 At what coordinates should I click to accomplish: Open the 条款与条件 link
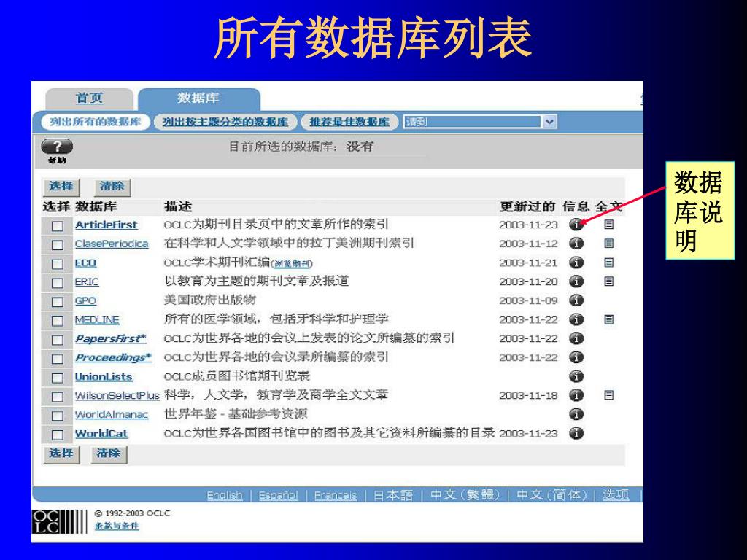click(x=117, y=526)
